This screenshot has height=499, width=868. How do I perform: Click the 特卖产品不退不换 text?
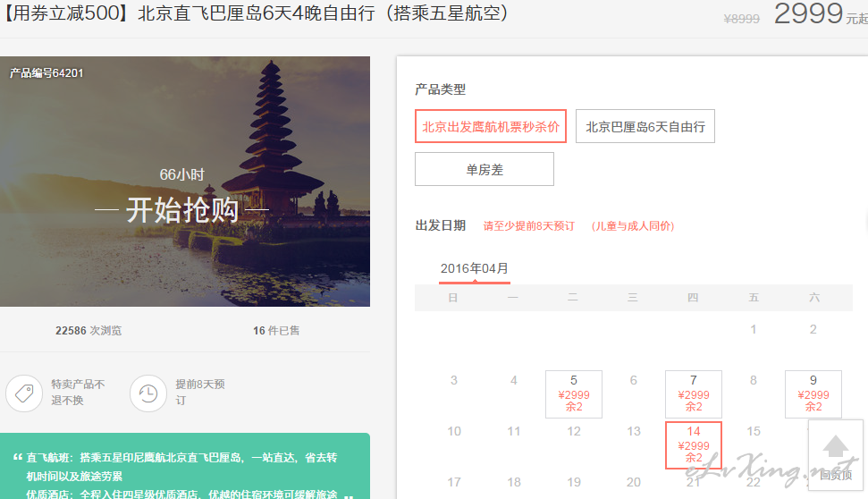pyautogui.click(x=78, y=392)
